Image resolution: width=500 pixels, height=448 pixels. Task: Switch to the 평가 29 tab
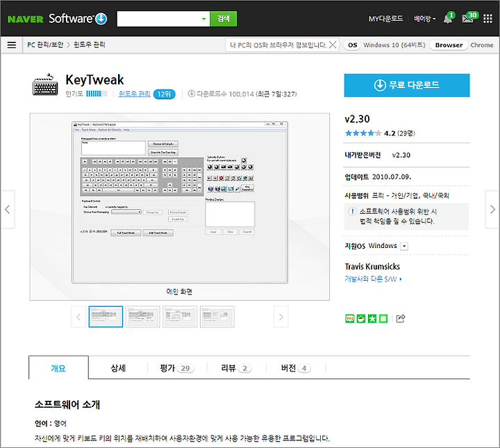[177, 368]
